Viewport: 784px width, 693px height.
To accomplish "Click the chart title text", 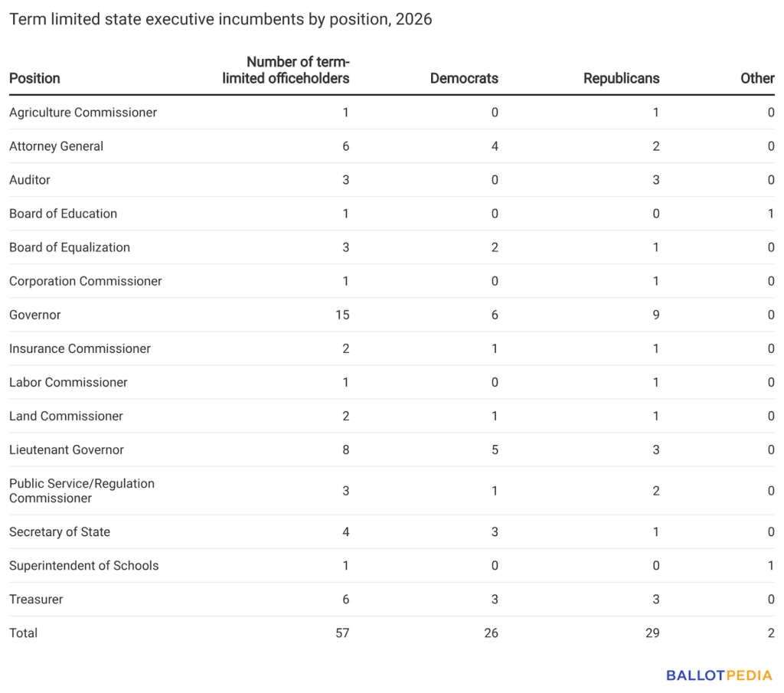I will pos(220,19).
